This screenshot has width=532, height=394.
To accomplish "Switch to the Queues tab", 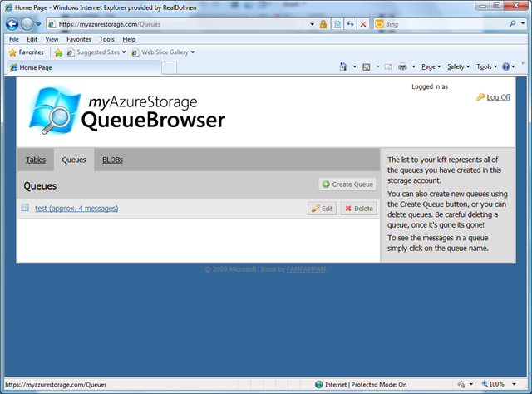I will [x=74, y=160].
